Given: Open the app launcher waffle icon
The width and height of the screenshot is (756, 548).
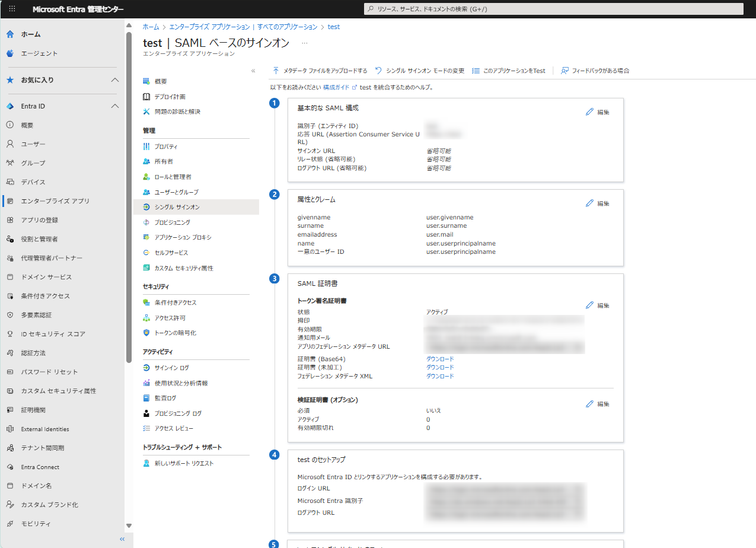Looking at the screenshot, I should (x=12, y=9).
